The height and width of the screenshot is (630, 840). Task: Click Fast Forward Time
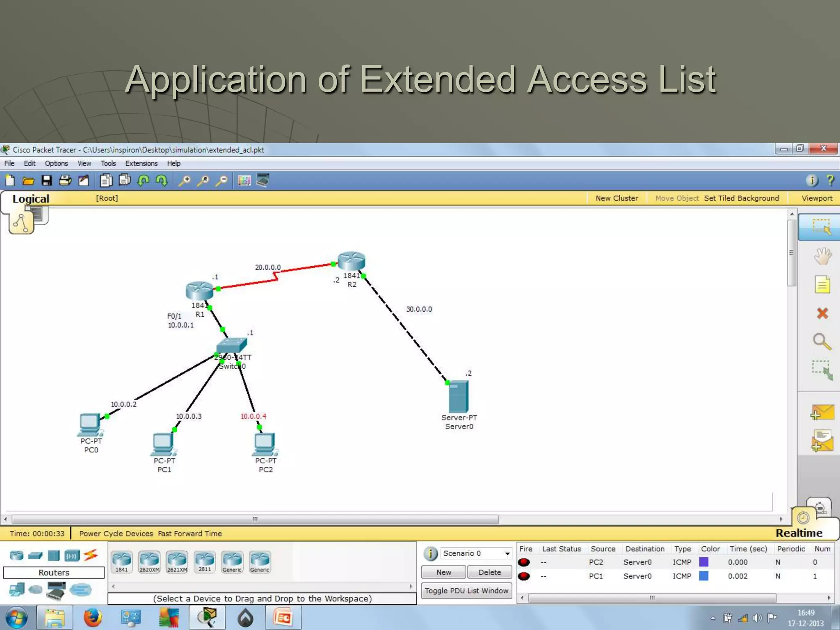pos(189,534)
